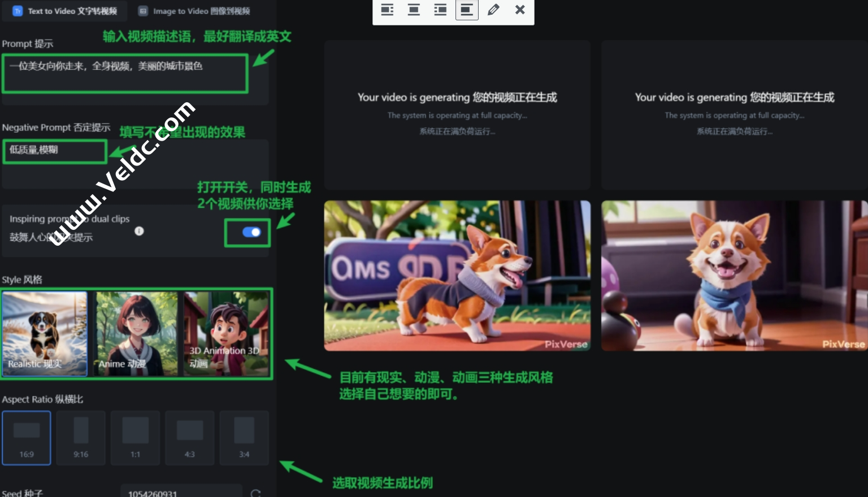Switch to the Text to Video tab
The width and height of the screenshot is (868, 497).
point(65,11)
